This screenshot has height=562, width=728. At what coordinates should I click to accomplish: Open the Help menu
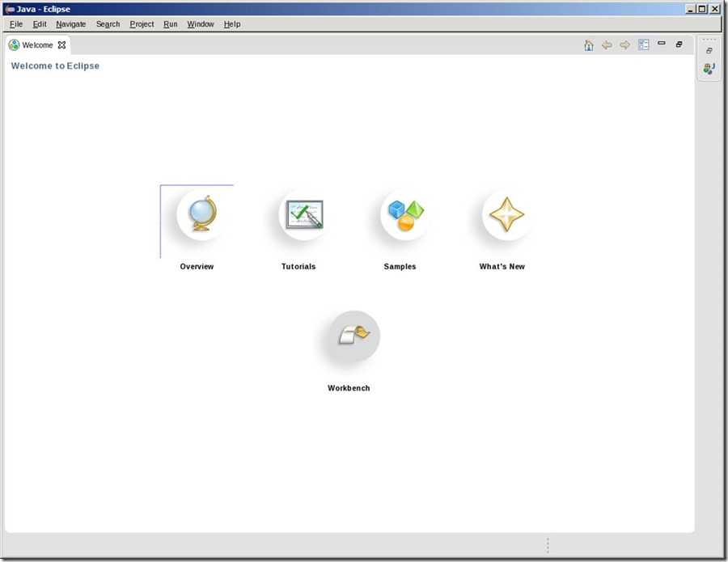232,24
